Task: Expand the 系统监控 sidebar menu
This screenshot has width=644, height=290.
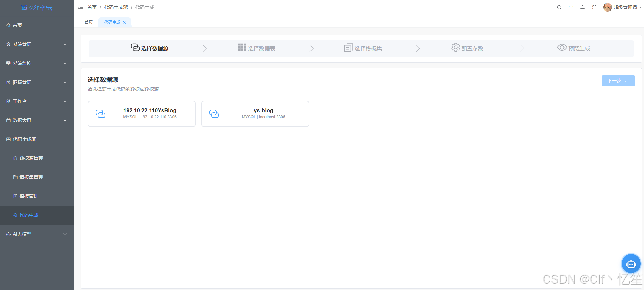Action: click(37, 63)
